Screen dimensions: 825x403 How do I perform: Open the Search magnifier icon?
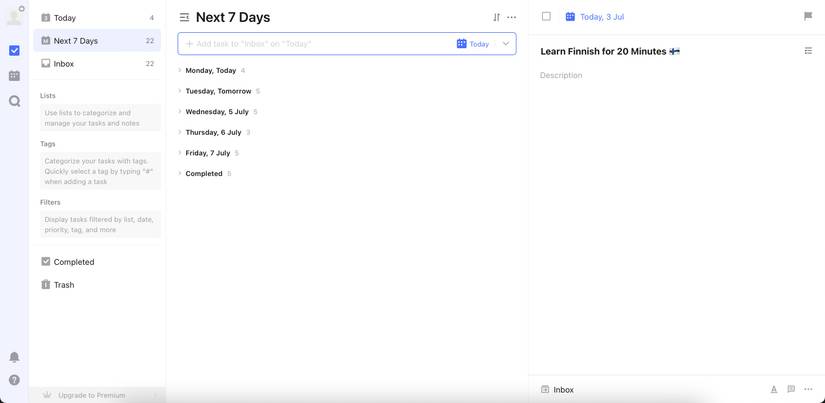pyautogui.click(x=14, y=101)
